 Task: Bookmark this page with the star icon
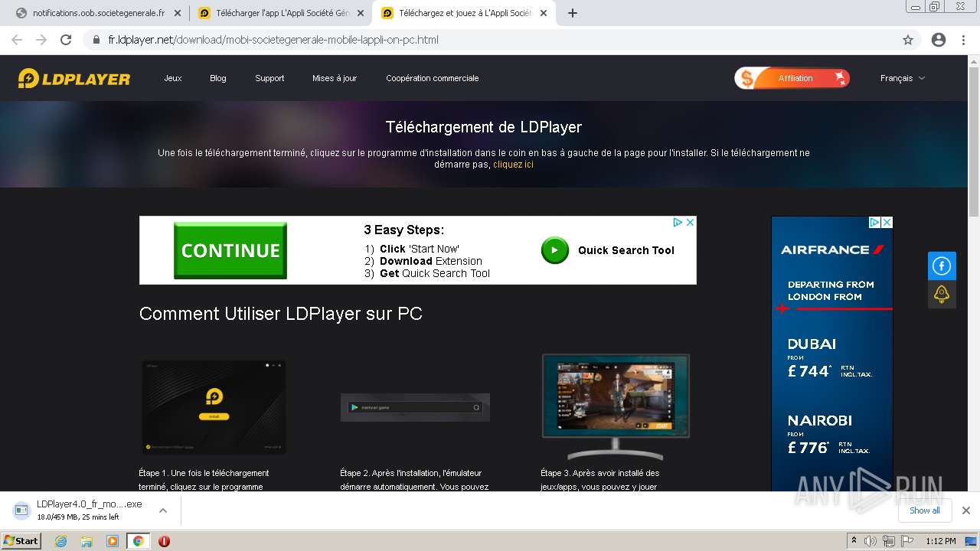(x=908, y=40)
